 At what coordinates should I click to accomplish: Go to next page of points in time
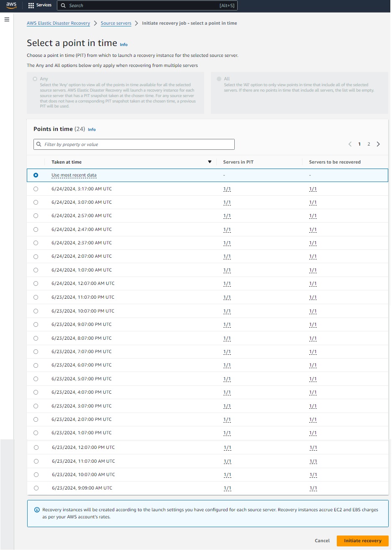pyautogui.click(x=378, y=144)
